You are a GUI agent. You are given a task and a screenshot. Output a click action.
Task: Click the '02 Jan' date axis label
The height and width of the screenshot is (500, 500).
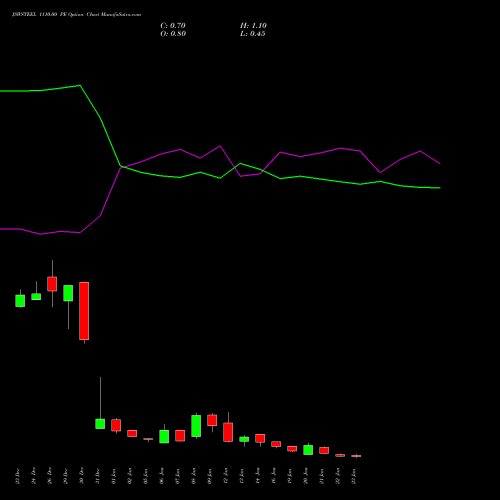pyautogui.click(x=130, y=476)
